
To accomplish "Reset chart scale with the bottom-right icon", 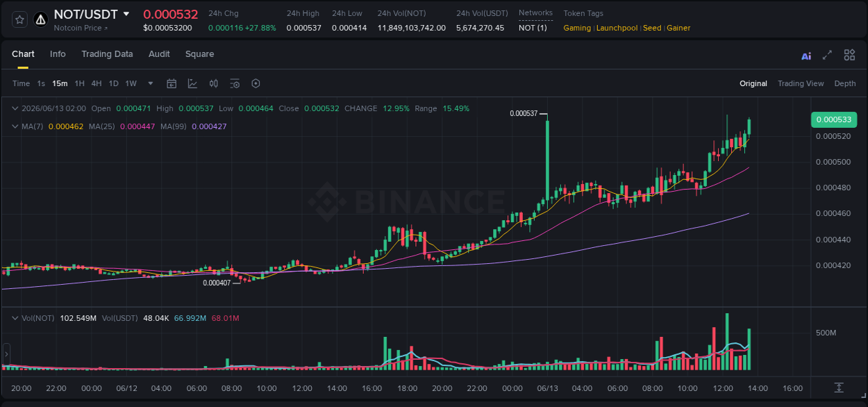I will [839, 387].
